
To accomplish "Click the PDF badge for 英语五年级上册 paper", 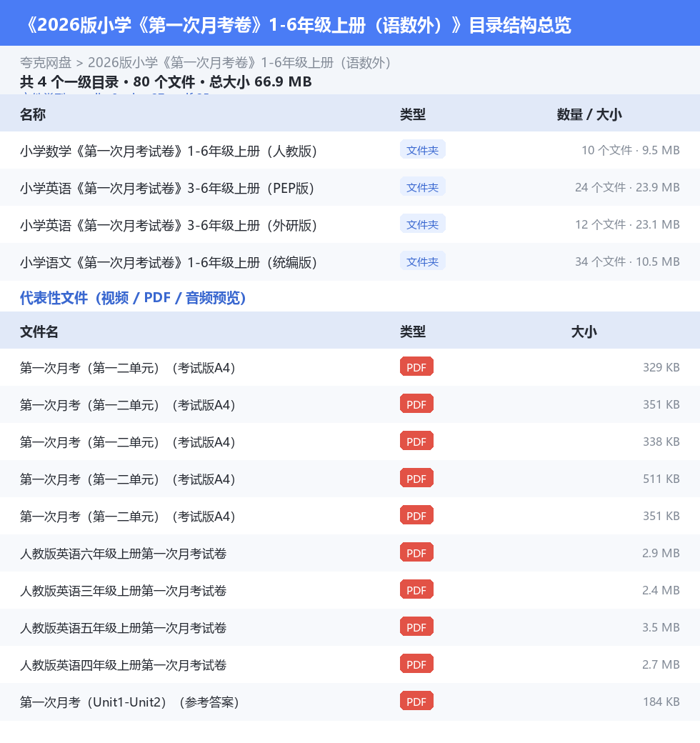I will tap(416, 627).
